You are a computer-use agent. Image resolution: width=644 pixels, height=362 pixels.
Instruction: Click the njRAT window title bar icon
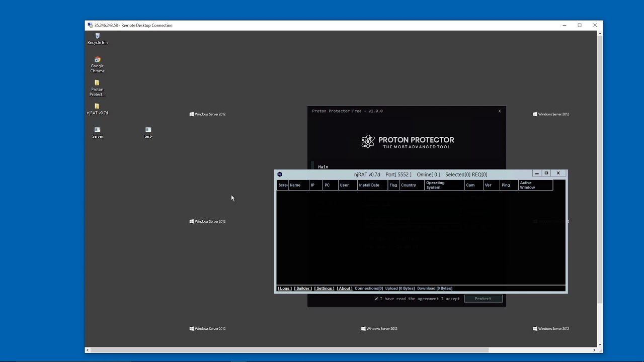coord(280,174)
